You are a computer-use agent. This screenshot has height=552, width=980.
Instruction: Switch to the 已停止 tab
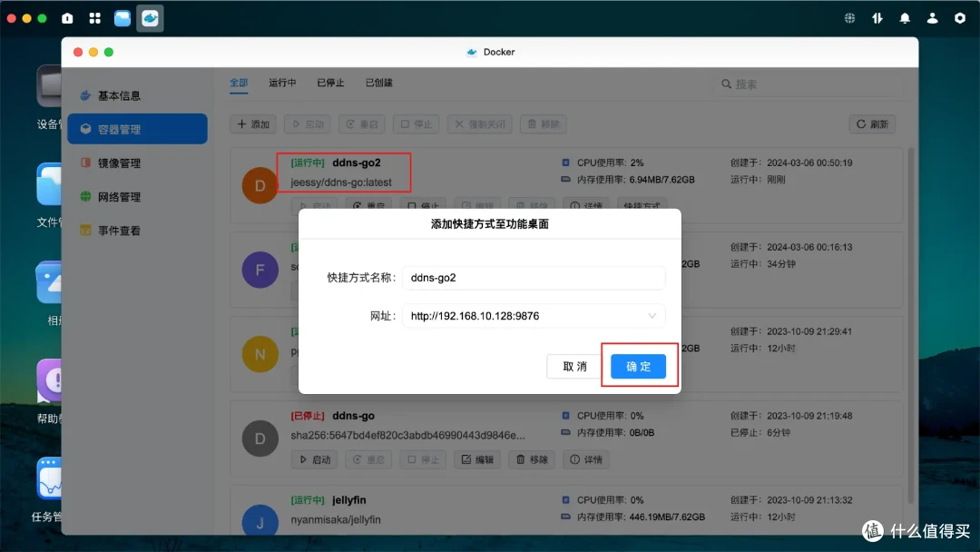pyautogui.click(x=330, y=83)
